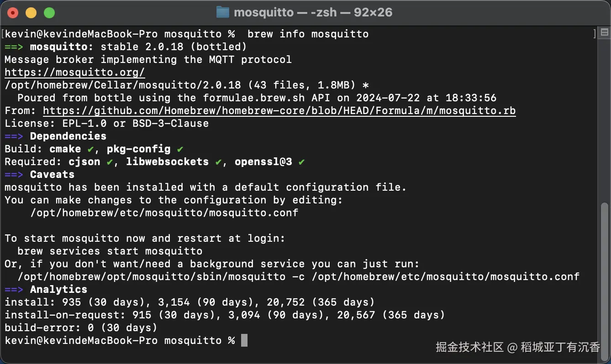Click the green checkmark after cjson

[x=109, y=162]
